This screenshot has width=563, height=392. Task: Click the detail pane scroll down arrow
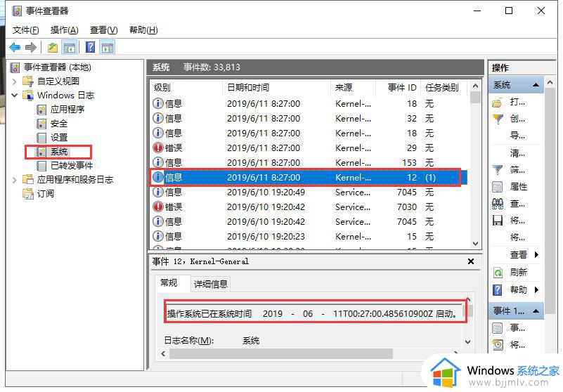(x=468, y=342)
